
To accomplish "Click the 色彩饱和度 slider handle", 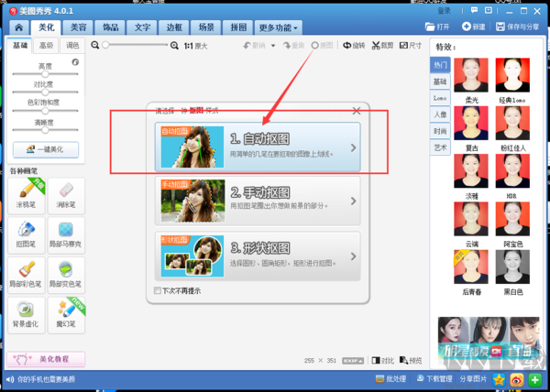I will click(x=45, y=111).
